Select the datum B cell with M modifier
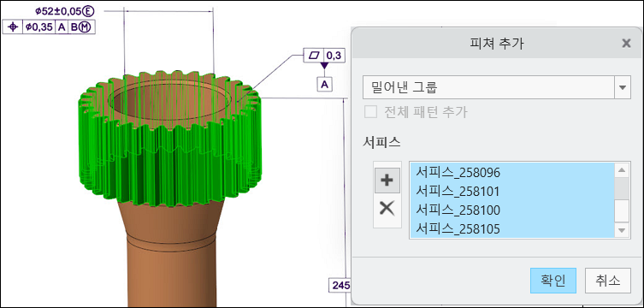This screenshot has height=308, width=644. 81,27
